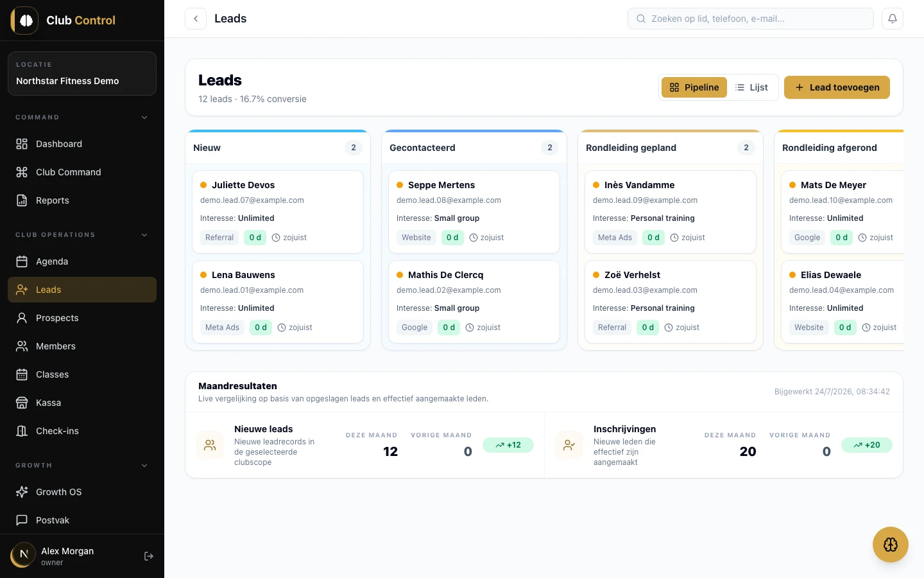924x578 pixels.
Task: Click the Website tag on Seppe Mertens card
Action: click(x=416, y=238)
